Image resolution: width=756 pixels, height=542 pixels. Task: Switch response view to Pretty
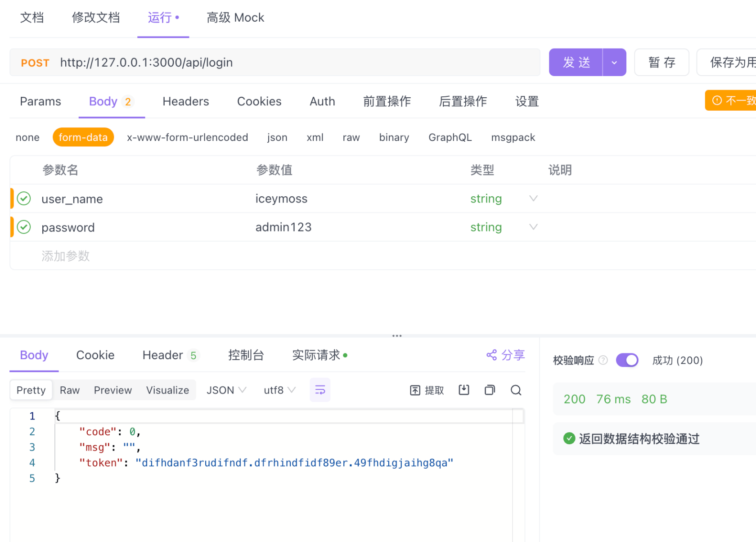coord(31,390)
